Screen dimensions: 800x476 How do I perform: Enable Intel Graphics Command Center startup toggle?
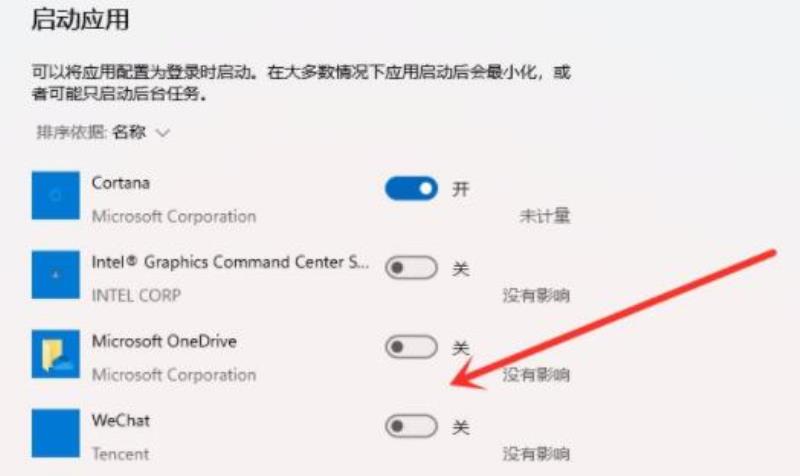click(x=411, y=268)
